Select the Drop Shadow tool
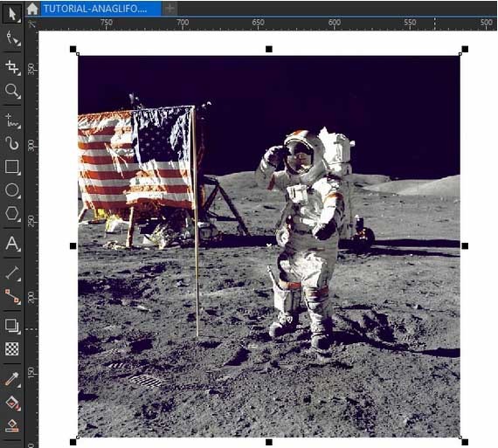The image size is (498, 448). click(12, 326)
